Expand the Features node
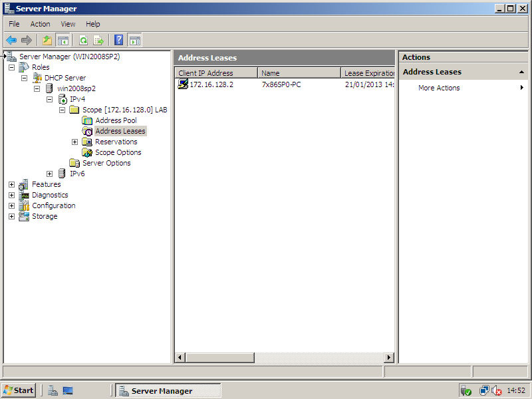This screenshot has height=399, width=532. pos(11,184)
